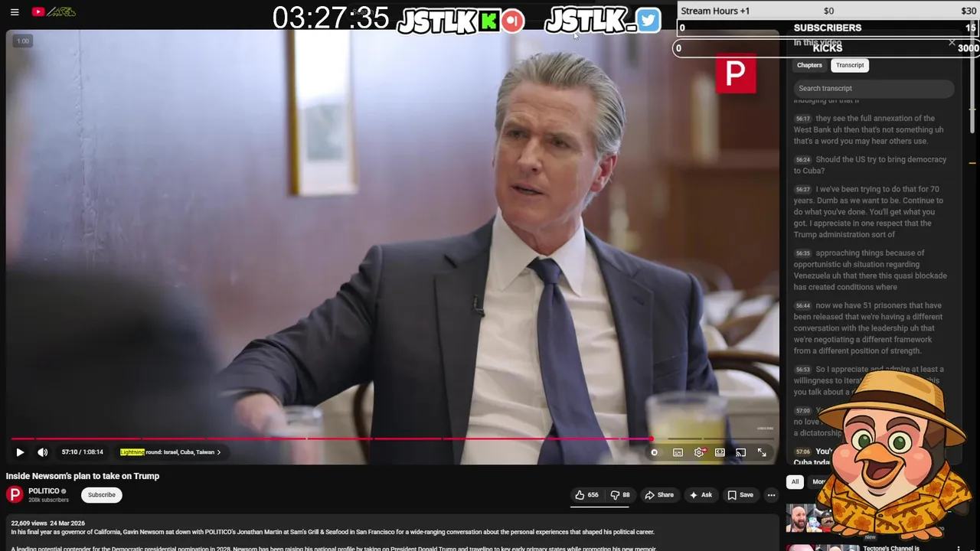This screenshot has height=551, width=980.
Task: Toggle subtitles closed captions
Action: click(678, 452)
